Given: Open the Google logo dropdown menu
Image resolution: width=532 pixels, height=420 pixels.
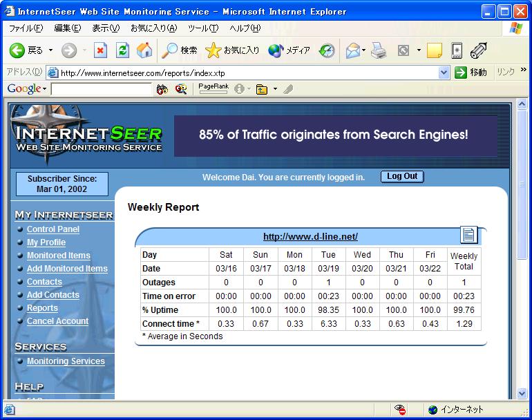Looking at the screenshot, I should pyautogui.click(x=26, y=89).
